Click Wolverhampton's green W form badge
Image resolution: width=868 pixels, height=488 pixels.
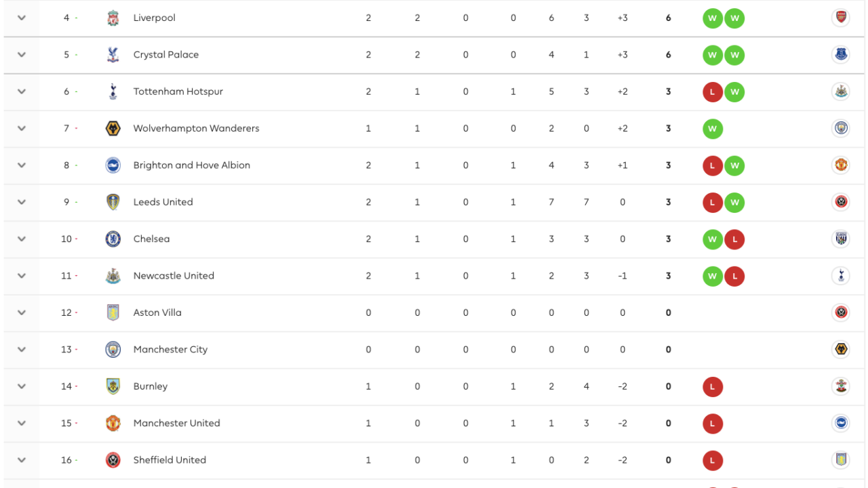click(712, 129)
